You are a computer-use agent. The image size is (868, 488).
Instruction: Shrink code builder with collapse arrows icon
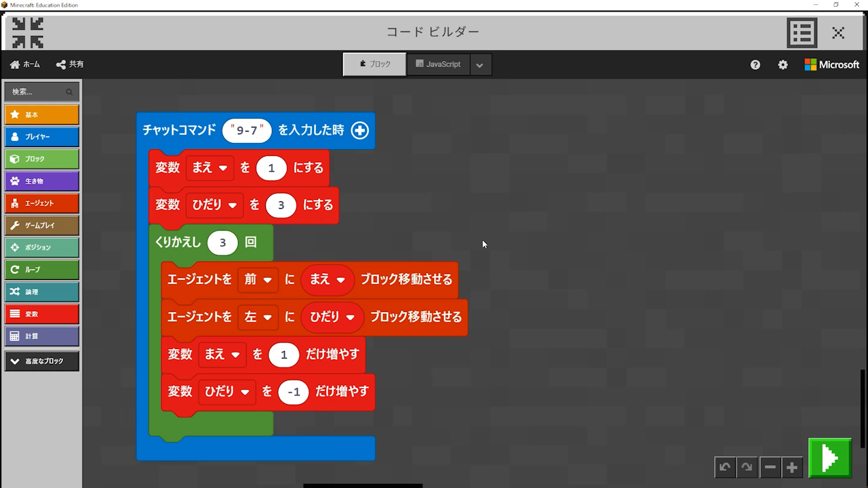[x=28, y=32]
